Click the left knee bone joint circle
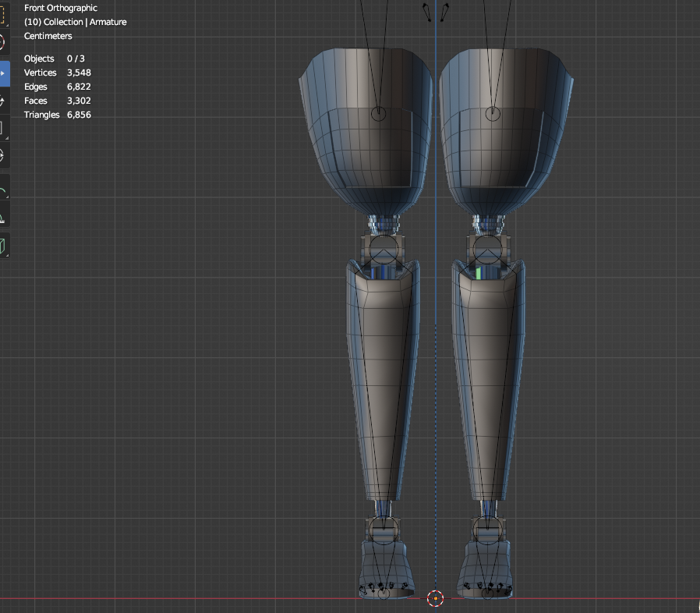 pos(384,250)
